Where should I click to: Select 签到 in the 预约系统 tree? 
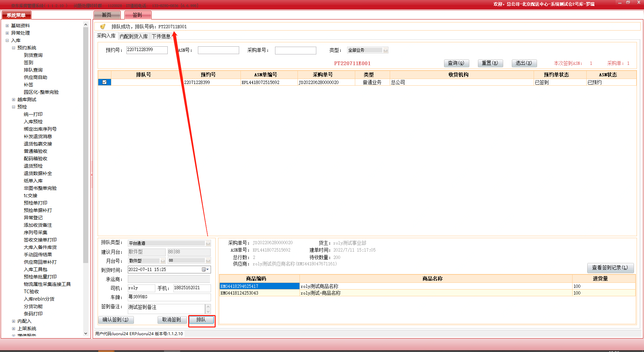[x=29, y=62]
